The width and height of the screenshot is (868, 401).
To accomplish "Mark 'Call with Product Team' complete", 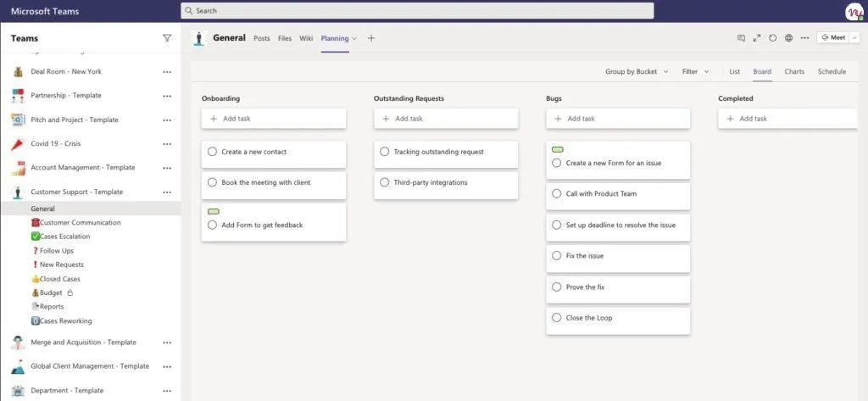I will click(x=556, y=194).
